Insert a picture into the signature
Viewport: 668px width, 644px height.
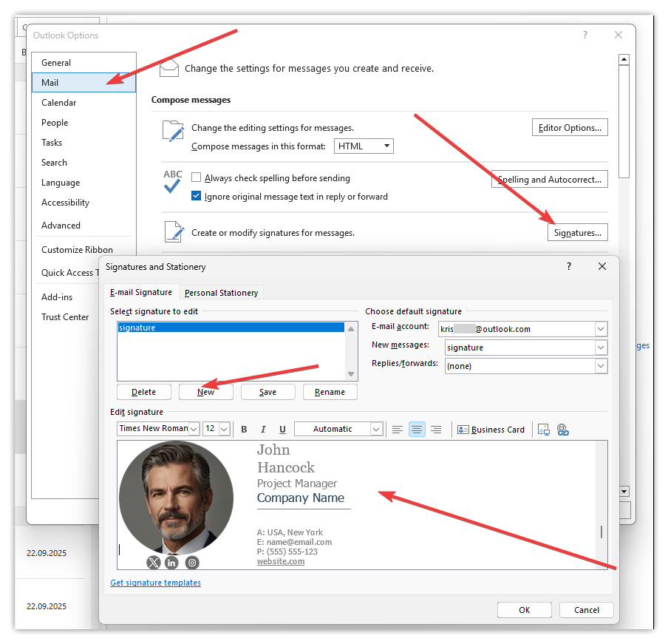click(x=544, y=430)
